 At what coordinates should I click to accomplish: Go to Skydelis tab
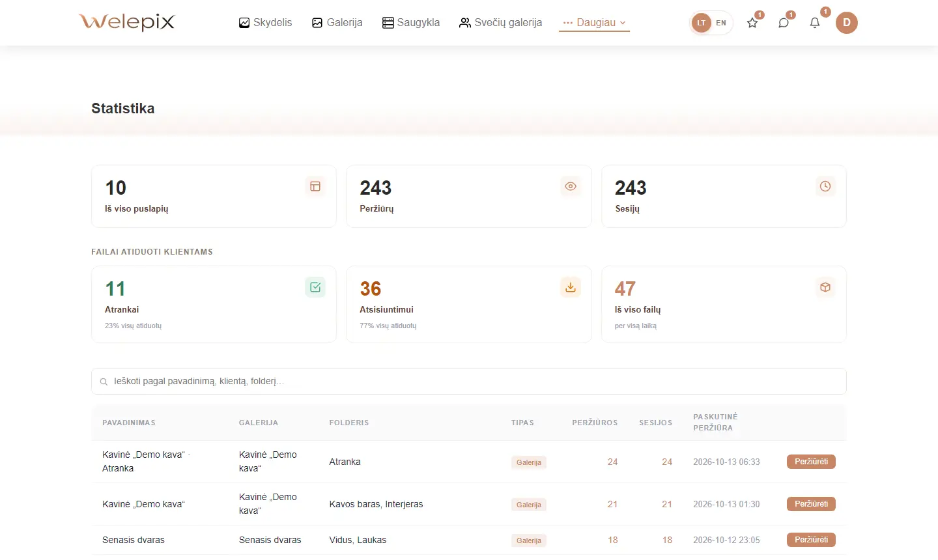[x=266, y=23]
